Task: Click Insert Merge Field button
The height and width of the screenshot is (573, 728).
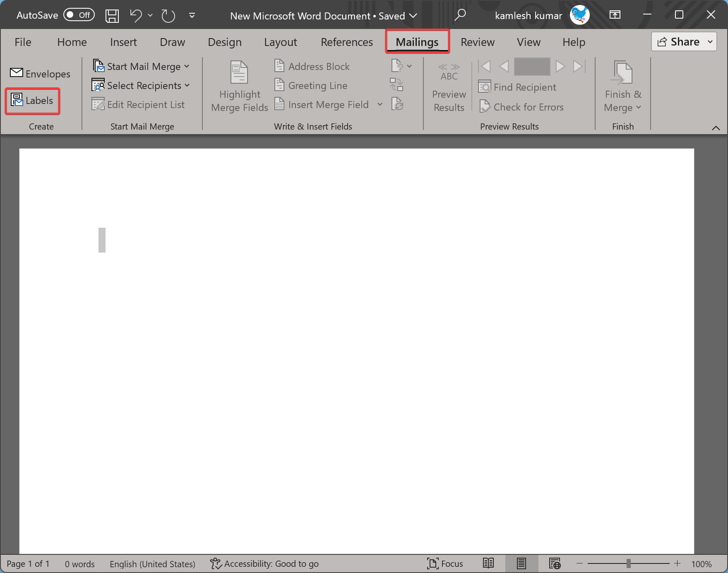Action: click(x=322, y=105)
